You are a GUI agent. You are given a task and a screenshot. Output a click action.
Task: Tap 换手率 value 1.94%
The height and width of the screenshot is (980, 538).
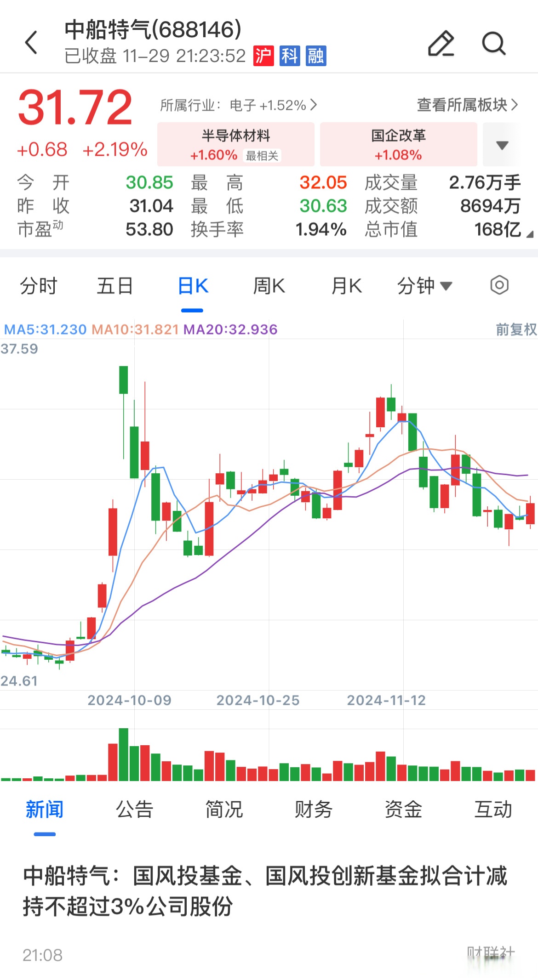321,229
